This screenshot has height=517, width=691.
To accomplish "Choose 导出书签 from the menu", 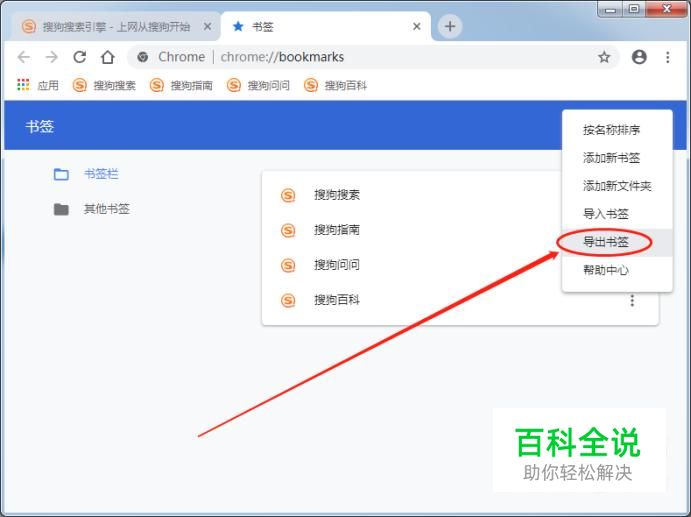I will click(617, 242).
